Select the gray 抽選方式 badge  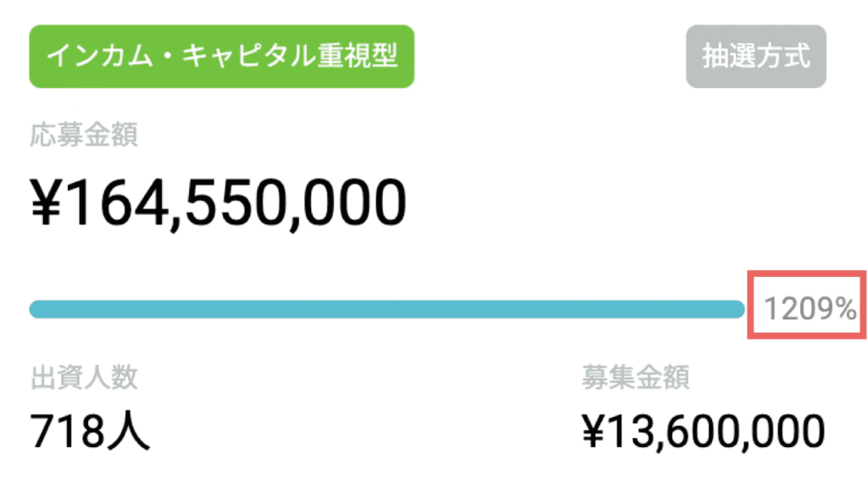[755, 57]
